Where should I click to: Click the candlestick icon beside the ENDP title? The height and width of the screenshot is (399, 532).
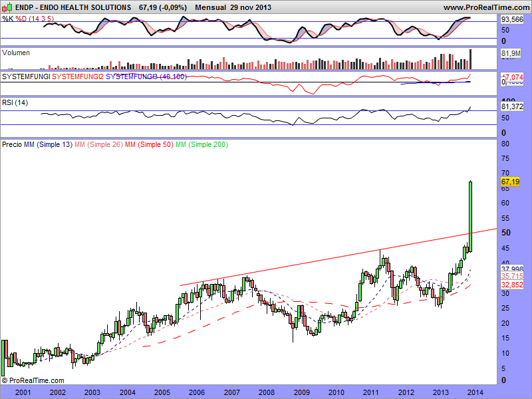point(7,7)
